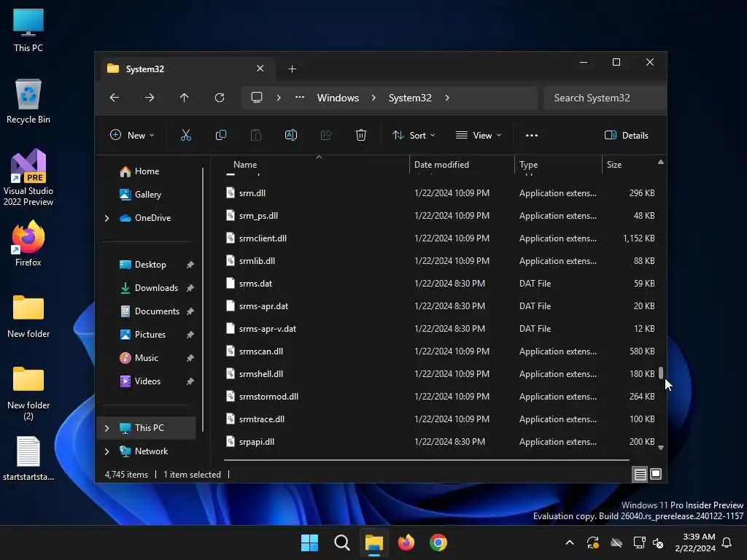Image resolution: width=747 pixels, height=560 pixels.
Task: Refresh the System32 folder view
Action: [x=220, y=98]
